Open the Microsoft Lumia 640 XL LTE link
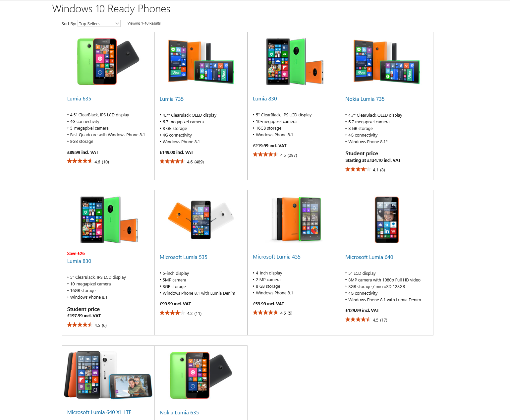Viewport: 510px width, 420px height. click(99, 412)
